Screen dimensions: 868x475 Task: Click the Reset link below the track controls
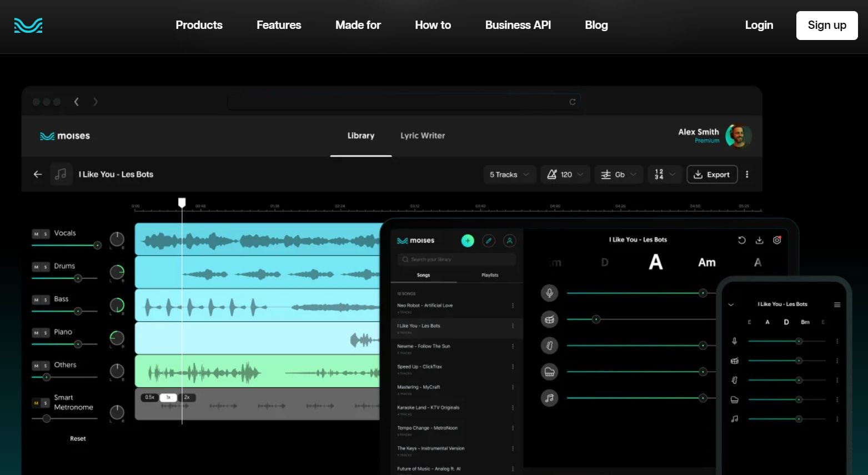pos(77,438)
